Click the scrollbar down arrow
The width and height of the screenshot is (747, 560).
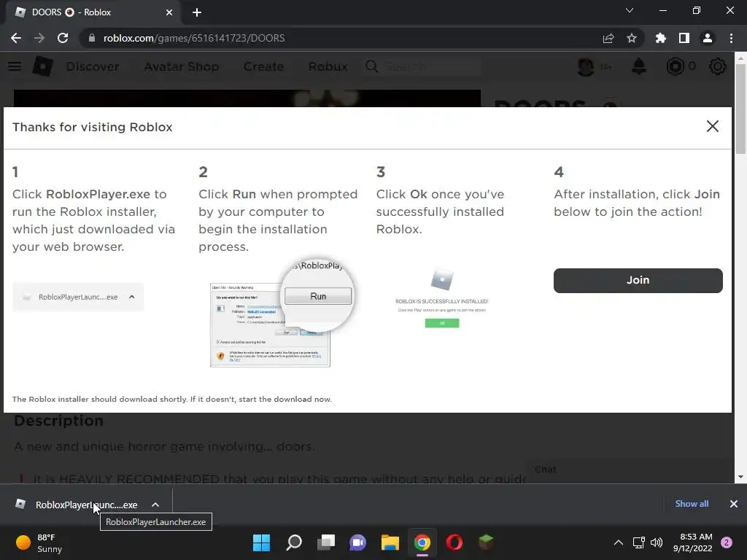pos(740,477)
